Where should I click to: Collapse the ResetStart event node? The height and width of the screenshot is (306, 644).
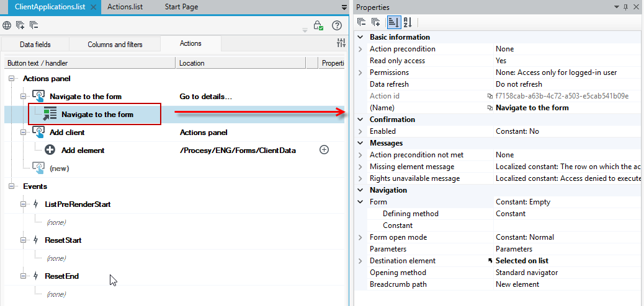[x=24, y=240]
